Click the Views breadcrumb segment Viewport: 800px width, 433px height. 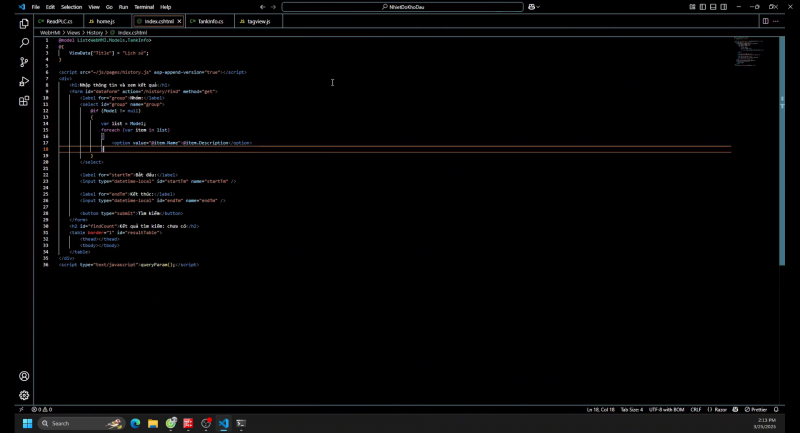click(x=73, y=33)
